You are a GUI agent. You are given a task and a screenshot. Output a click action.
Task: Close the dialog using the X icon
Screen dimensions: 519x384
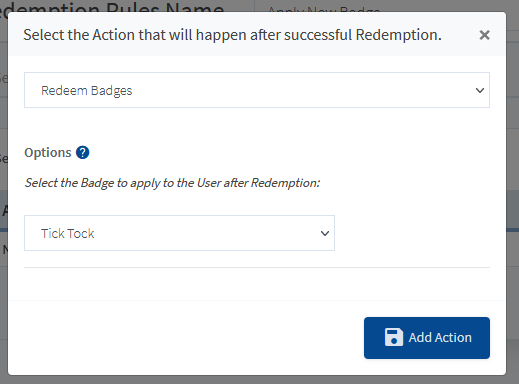point(484,35)
